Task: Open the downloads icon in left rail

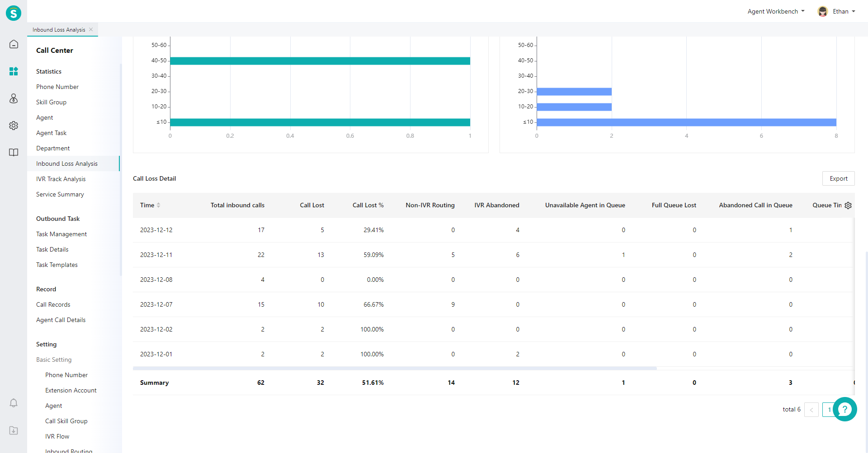Action: point(14,430)
